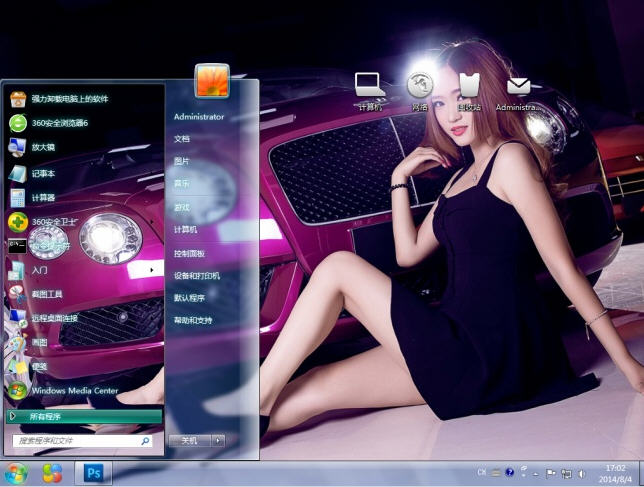The image size is (644, 487).
Task: Open 控制面板 control panel
Action: pos(189,254)
